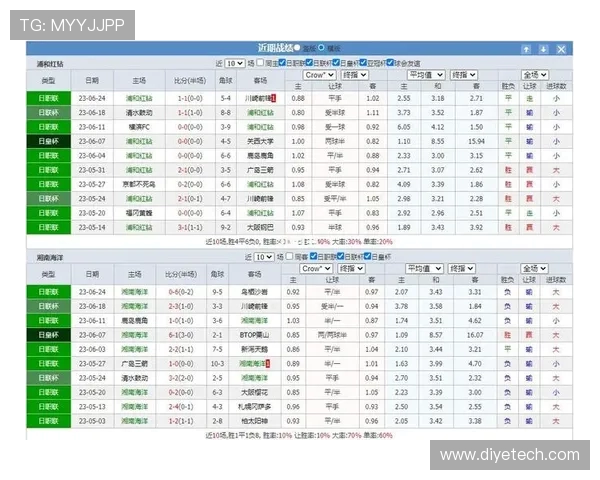This screenshot has width=600, height=480.
Task: Click odds value 15.94 in 关西大学 row
Action: [x=476, y=141]
